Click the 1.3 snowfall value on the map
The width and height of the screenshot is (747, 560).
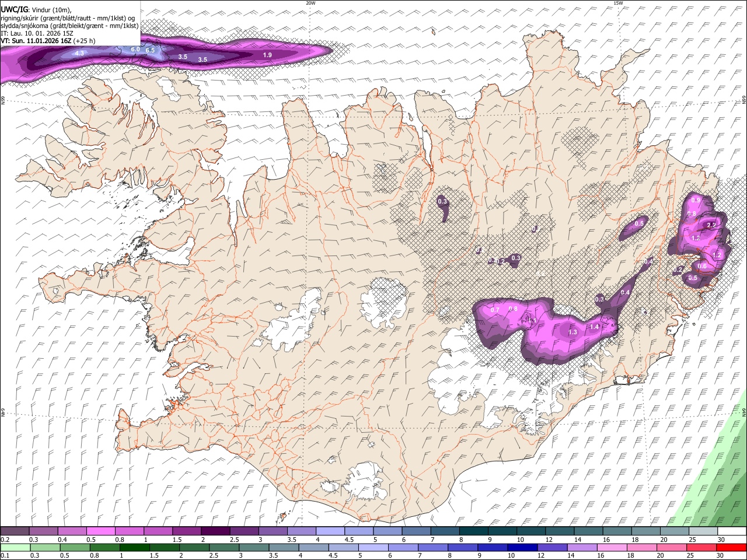point(573,332)
